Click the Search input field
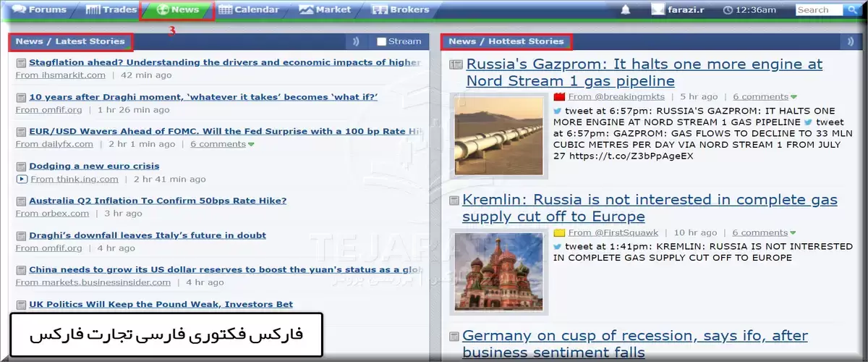This screenshot has width=868, height=362. click(x=818, y=10)
